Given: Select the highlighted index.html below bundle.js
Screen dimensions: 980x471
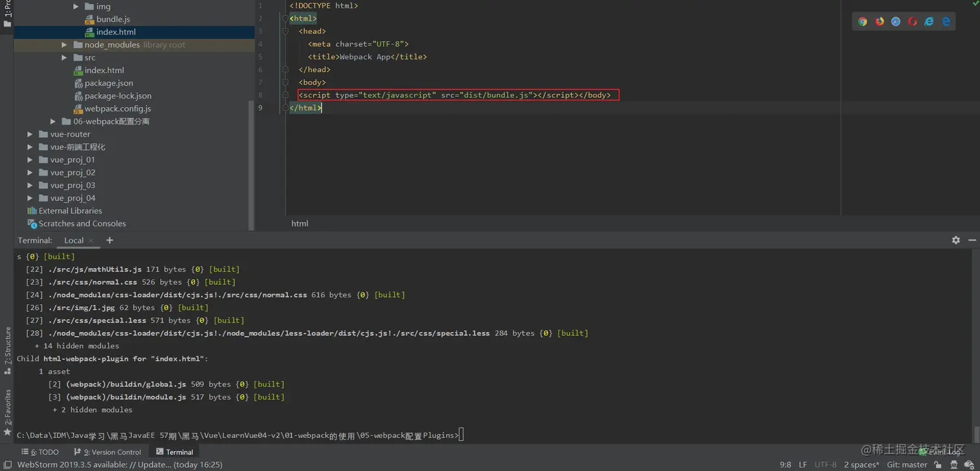Looking at the screenshot, I should pyautogui.click(x=116, y=32).
